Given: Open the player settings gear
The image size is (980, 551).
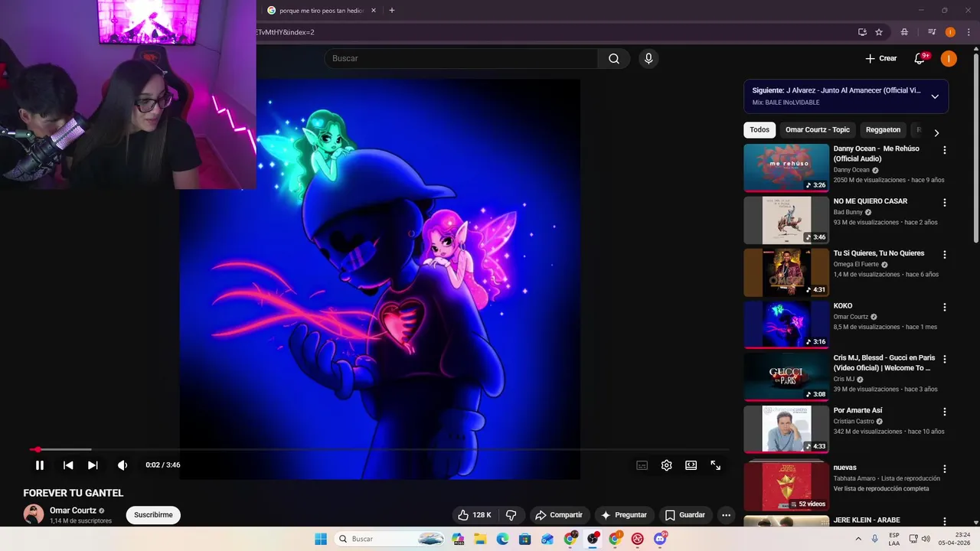Looking at the screenshot, I should coord(667,465).
